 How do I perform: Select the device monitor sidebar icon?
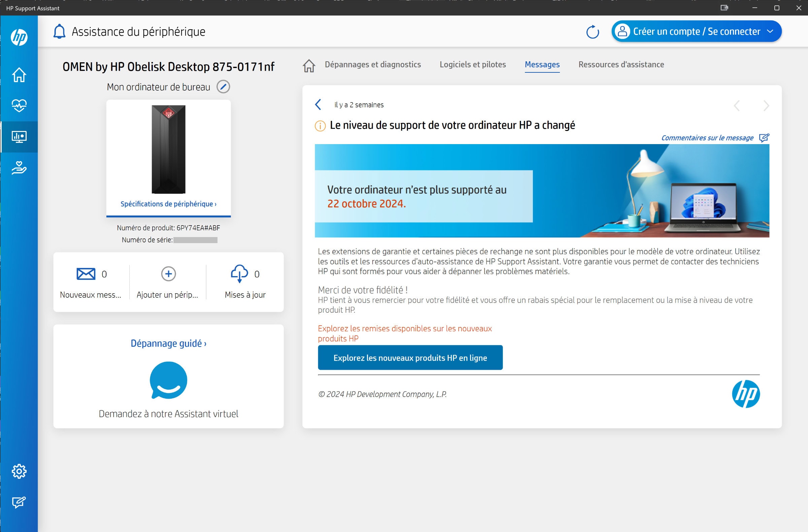tap(19, 136)
